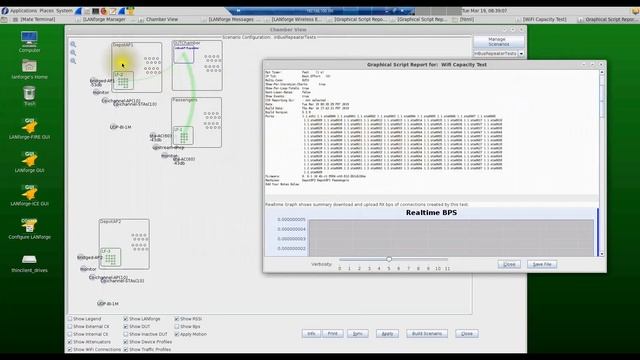Image resolution: width=640 pixels, height=360 pixels.
Task: Click the Sync button in Chamber View
Action: tap(358, 333)
